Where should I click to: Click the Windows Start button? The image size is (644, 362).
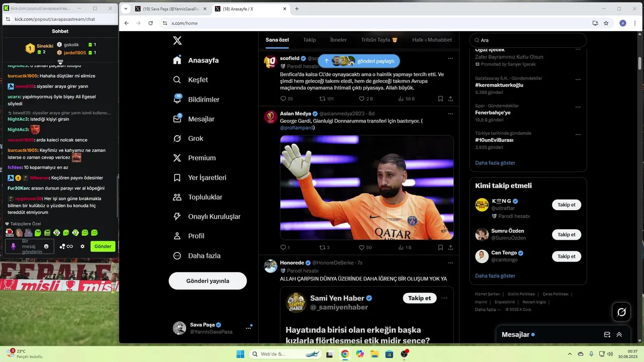point(240,354)
